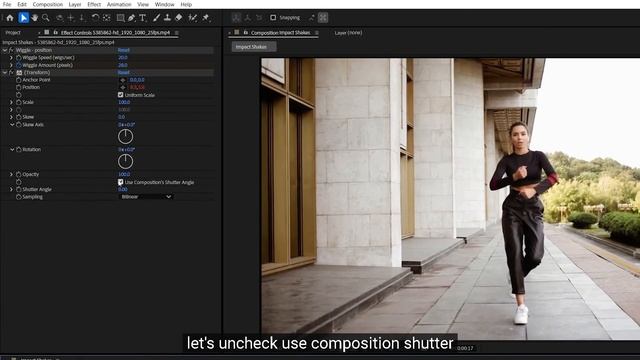The image size is (640, 360).
Task: Click the Shutter Angle 0.00 value
Action: click(x=122, y=189)
